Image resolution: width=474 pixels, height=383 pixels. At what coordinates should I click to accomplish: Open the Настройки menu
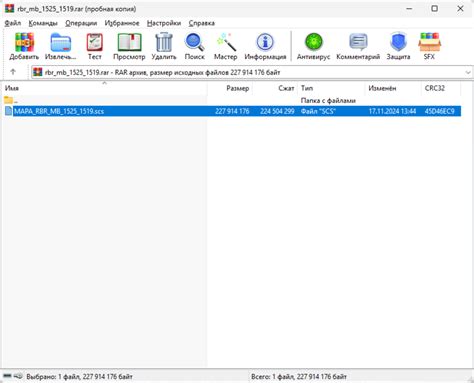164,23
